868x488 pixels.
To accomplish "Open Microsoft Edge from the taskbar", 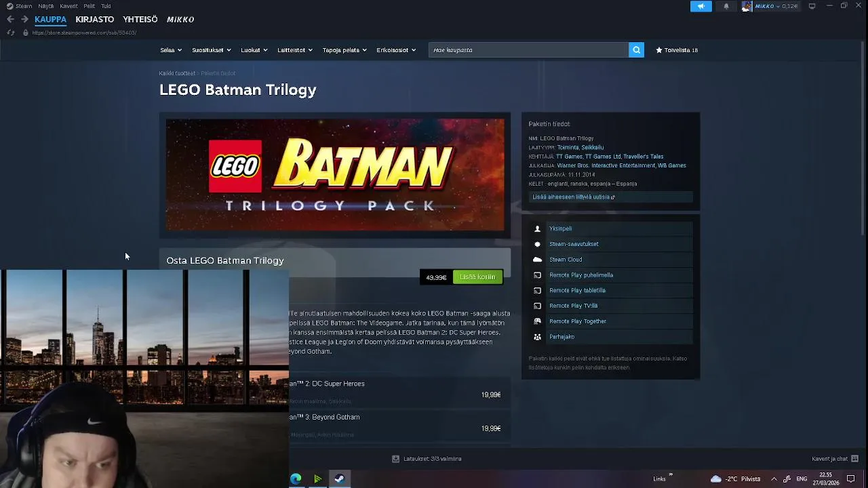I will point(296,479).
